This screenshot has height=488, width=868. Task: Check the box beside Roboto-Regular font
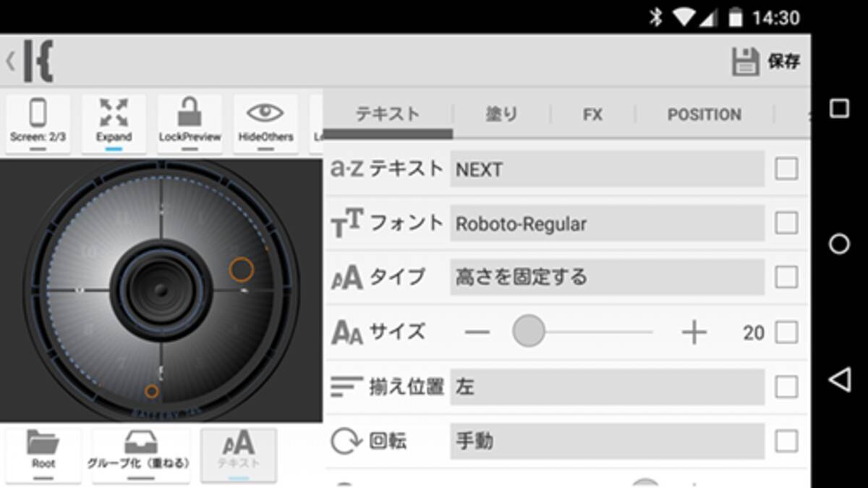786,223
